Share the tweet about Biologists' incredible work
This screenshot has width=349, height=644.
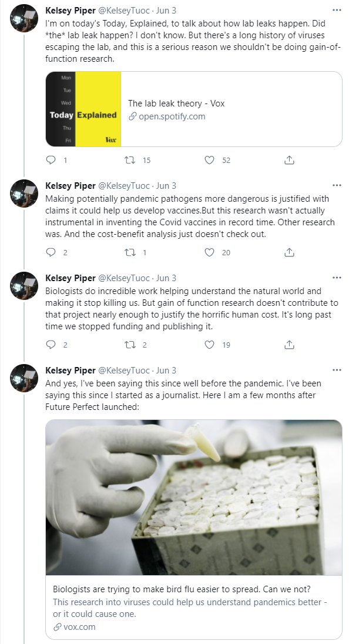(289, 345)
